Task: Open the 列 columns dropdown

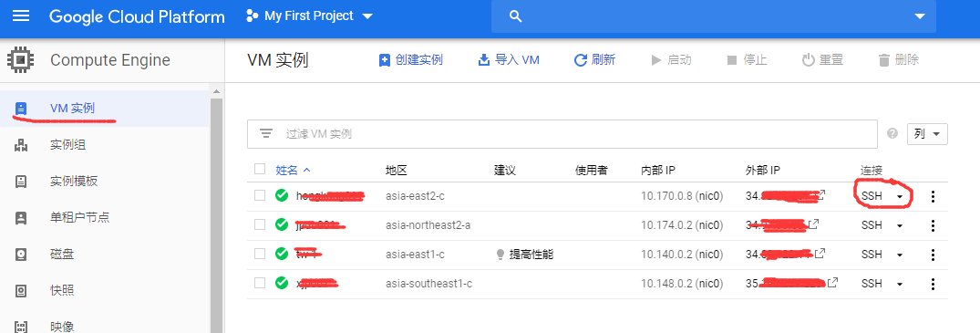Action: [927, 134]
